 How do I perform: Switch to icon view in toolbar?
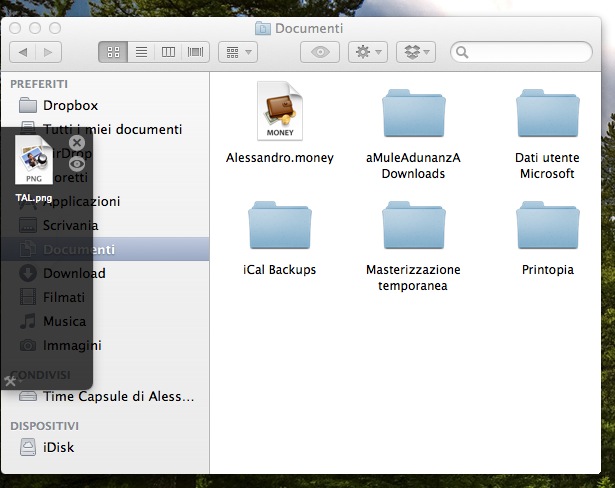(x=113, y=51)
